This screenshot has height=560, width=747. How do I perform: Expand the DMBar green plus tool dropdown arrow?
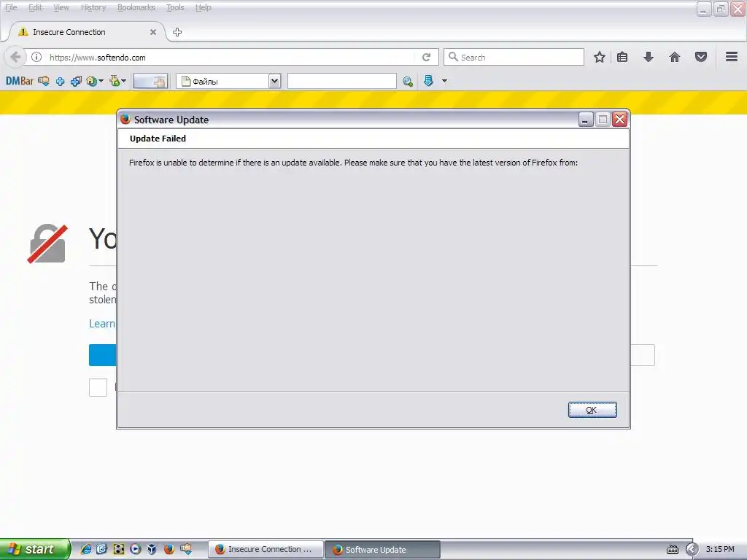pos(124,82)
